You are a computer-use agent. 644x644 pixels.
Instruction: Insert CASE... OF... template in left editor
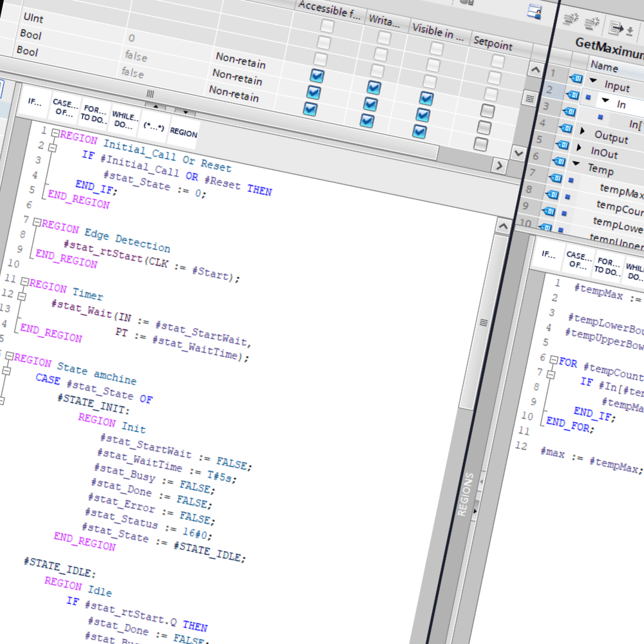[x=65, y=108]
